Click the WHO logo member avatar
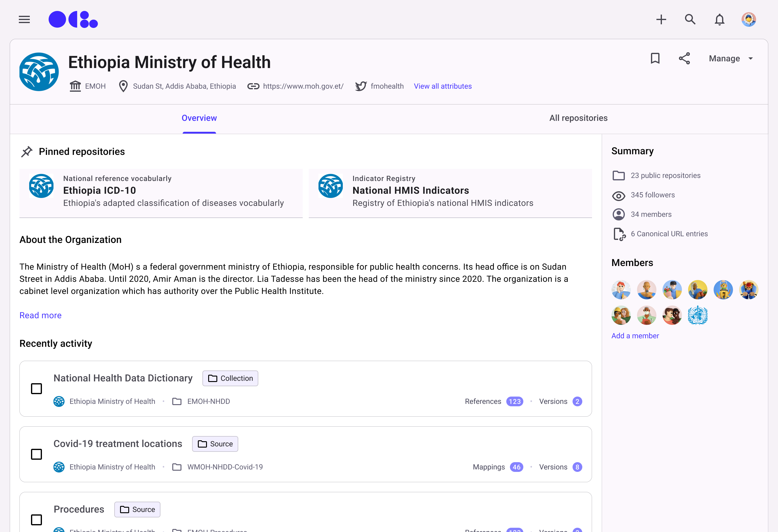Viewport: 778px width, 532px height. (x=697, y=315)
